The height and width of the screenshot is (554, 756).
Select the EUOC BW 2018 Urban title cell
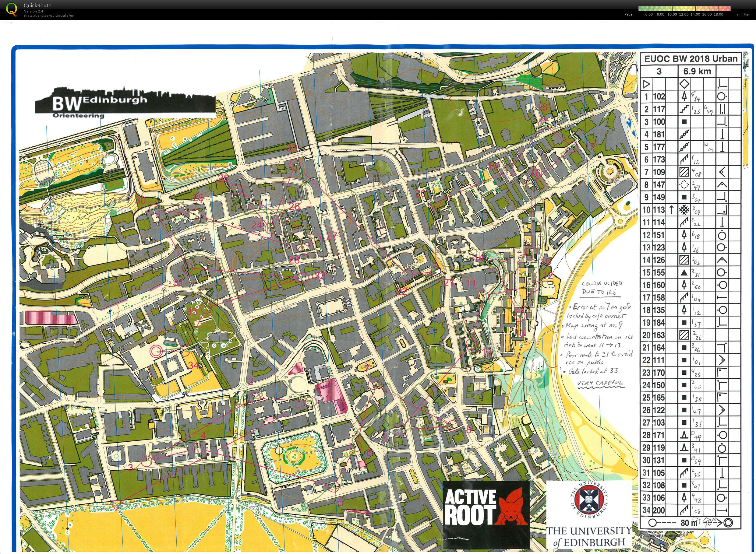pyautogui.click(x=691, y=59)
